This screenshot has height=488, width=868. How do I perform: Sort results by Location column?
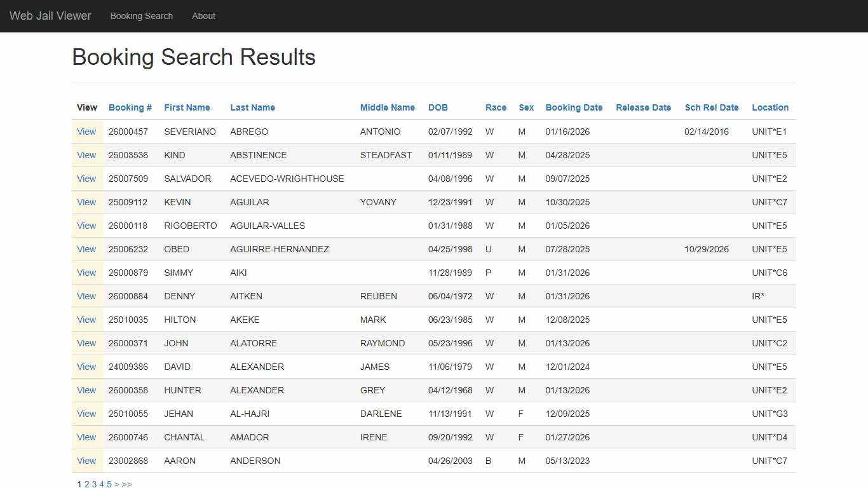tap(770, 107)
